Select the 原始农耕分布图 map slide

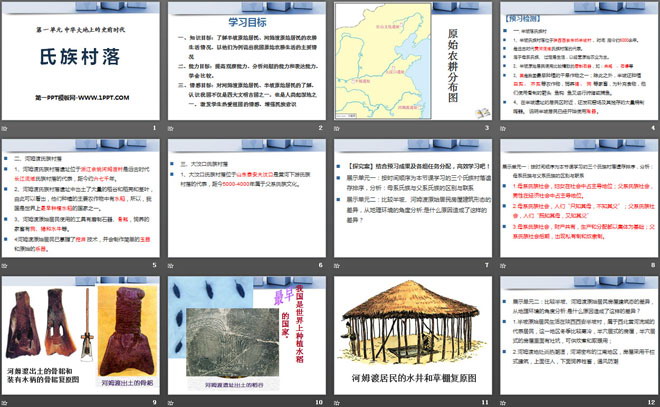coord(411,61)
